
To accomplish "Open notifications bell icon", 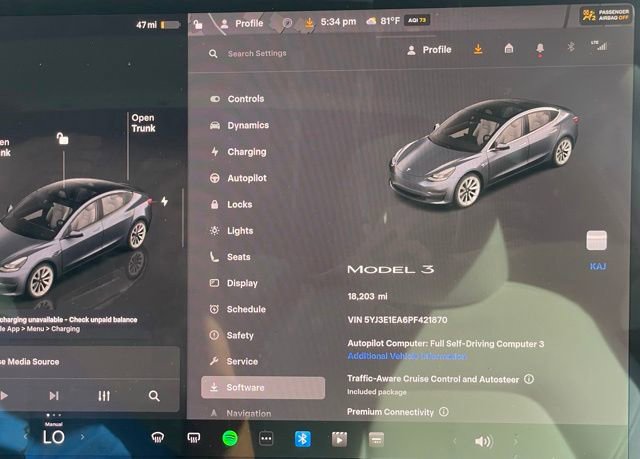I will (x=540, y=49).
